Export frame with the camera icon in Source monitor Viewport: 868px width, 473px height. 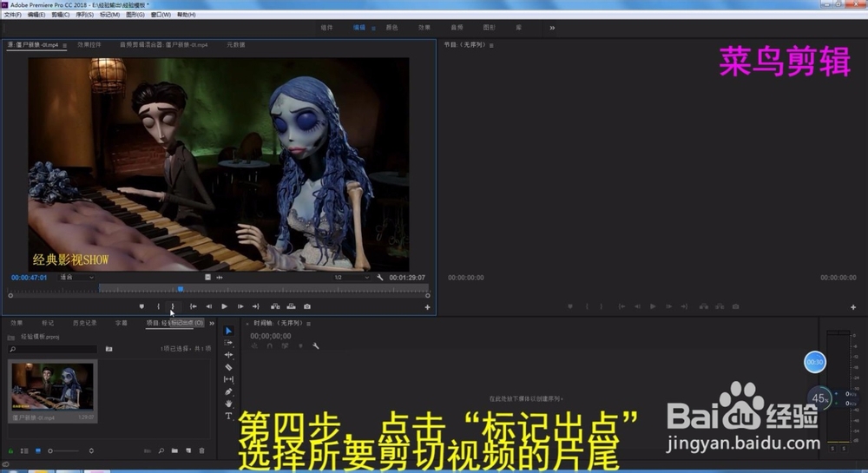[307, 305]
